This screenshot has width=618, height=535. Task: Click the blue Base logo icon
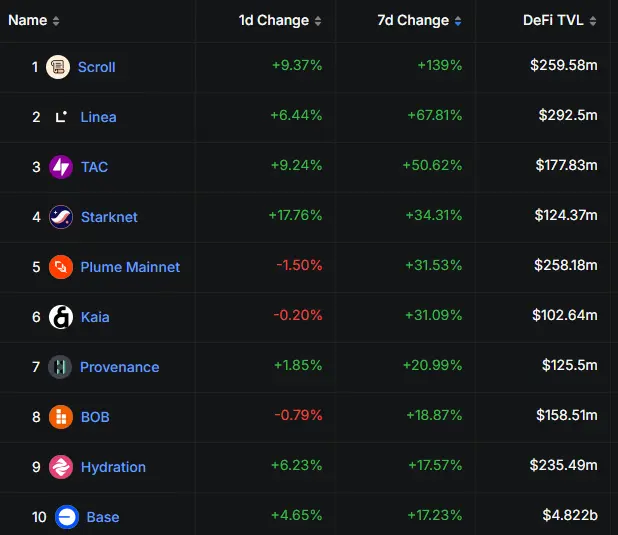67,517
